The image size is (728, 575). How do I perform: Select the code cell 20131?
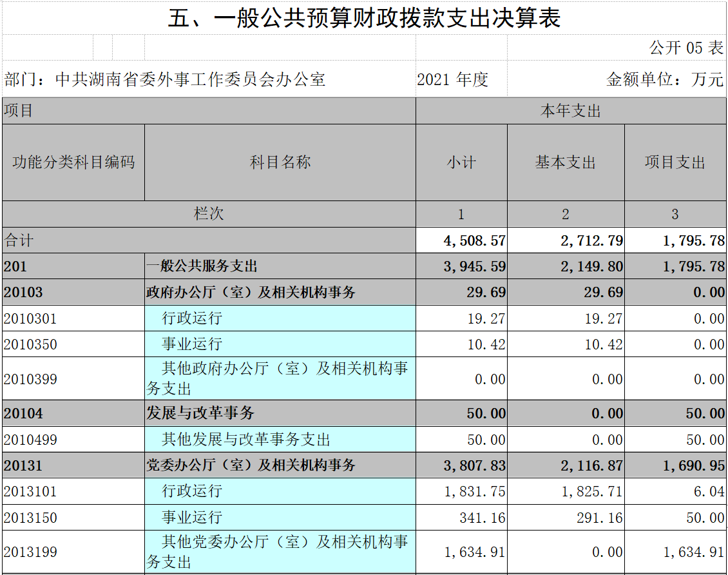coord(73,465)
